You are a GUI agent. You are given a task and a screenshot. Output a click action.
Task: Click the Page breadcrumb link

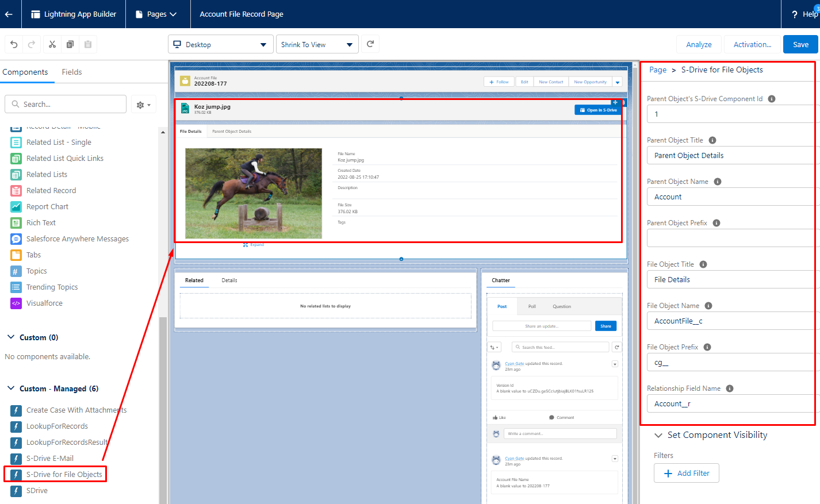pyautogui.click(x=658, y=70)
